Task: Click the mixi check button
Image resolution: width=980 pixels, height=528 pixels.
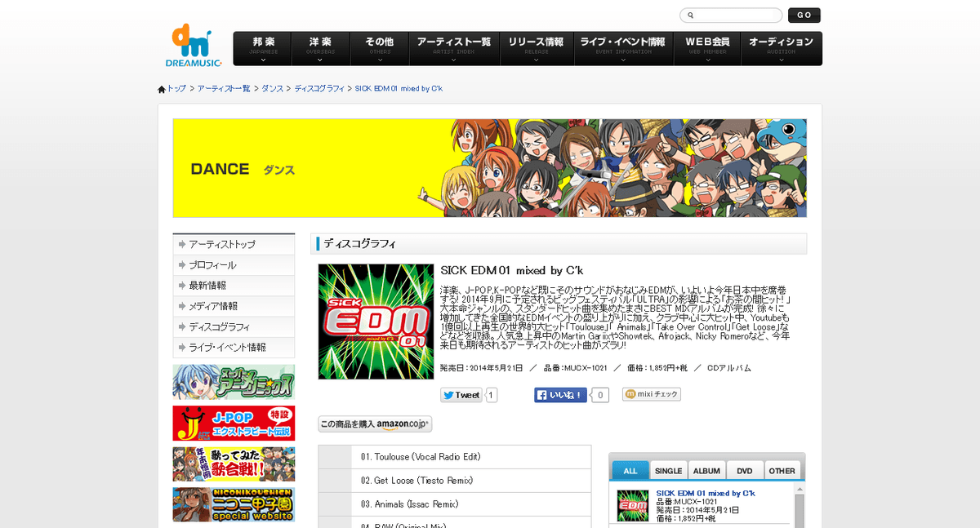Action: point(652,394)
